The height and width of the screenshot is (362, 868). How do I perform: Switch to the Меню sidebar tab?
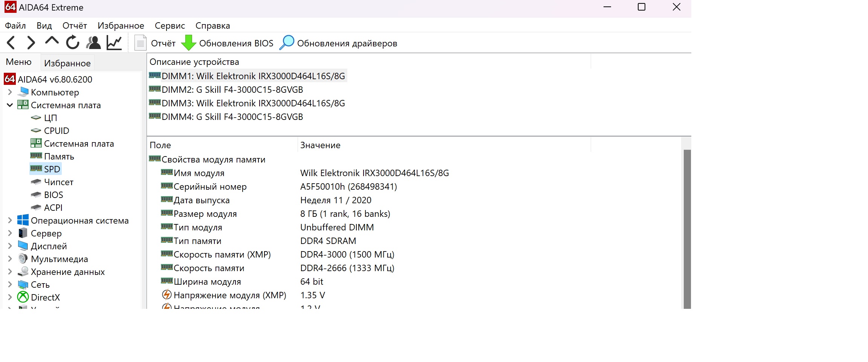tap(19, 62)
